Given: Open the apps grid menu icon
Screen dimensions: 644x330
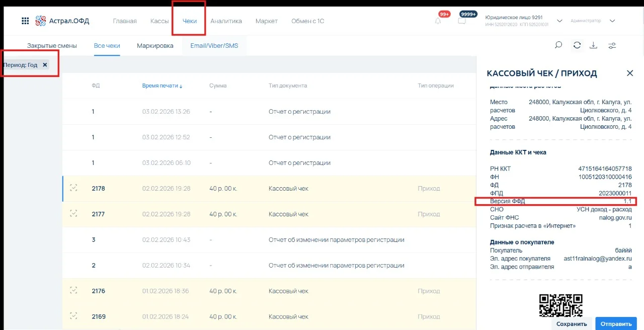Looking at the screenshot, I should [x=25, y=21].
